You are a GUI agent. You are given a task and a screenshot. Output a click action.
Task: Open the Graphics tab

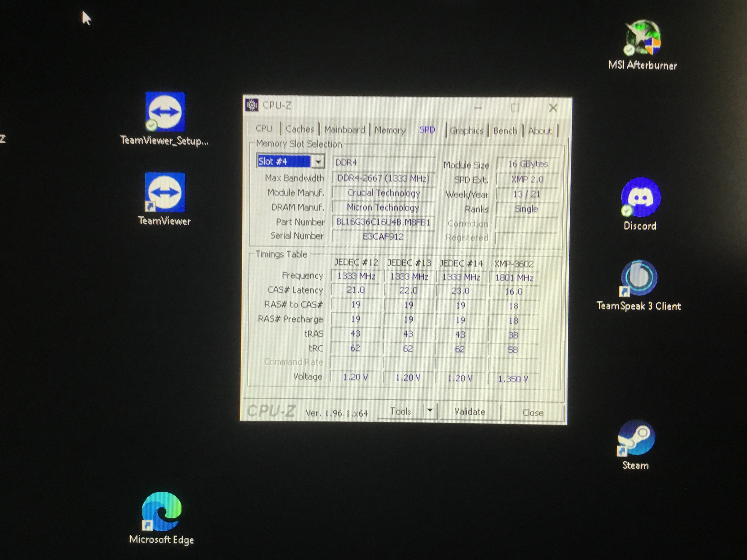coord(467,131)
